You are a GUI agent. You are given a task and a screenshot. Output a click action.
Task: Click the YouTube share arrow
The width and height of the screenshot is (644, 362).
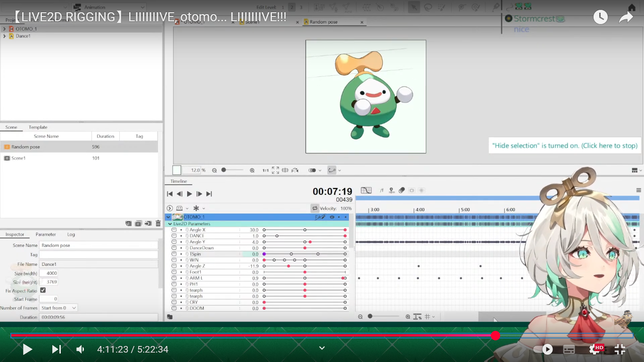626,17
